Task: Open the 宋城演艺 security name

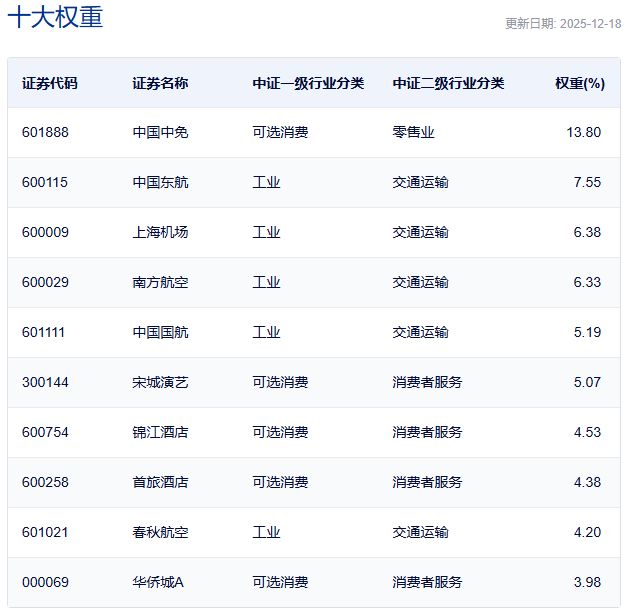Action: pyautogui.click(x=160, y=382)
